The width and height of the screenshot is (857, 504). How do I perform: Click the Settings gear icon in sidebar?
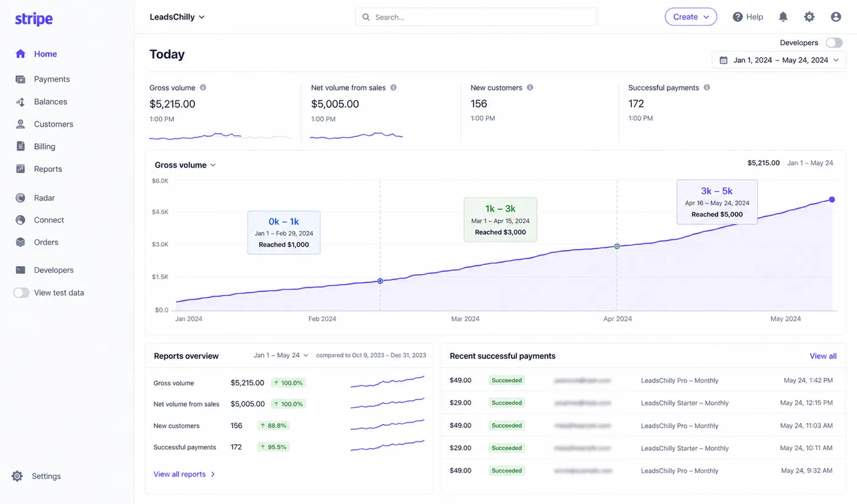tap(17, 476)
